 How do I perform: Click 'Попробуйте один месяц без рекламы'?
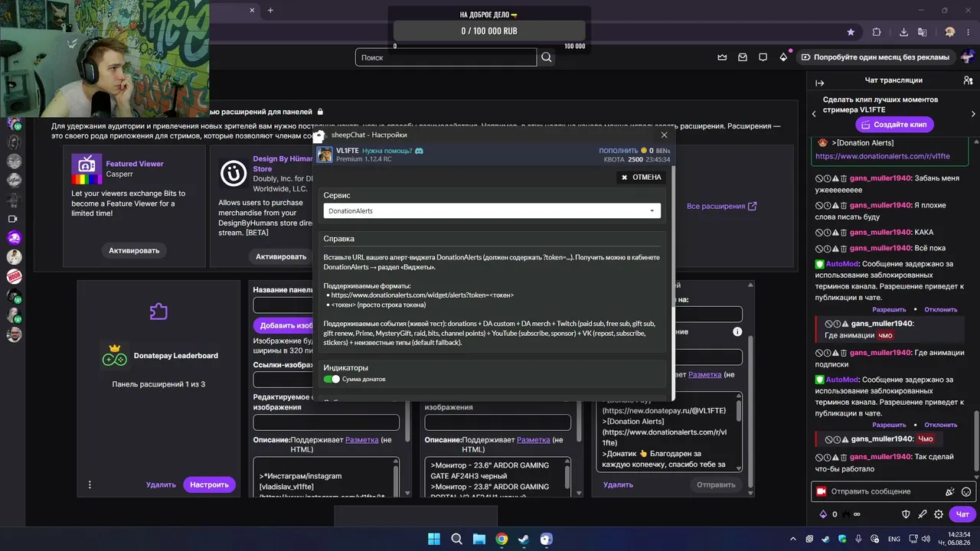874,57
